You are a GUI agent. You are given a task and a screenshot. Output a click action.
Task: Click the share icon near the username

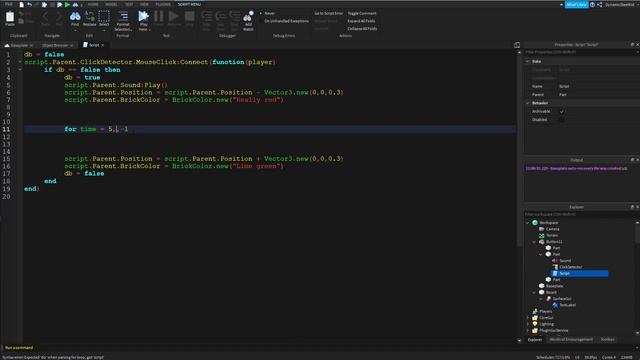click(x=600, y=4)
